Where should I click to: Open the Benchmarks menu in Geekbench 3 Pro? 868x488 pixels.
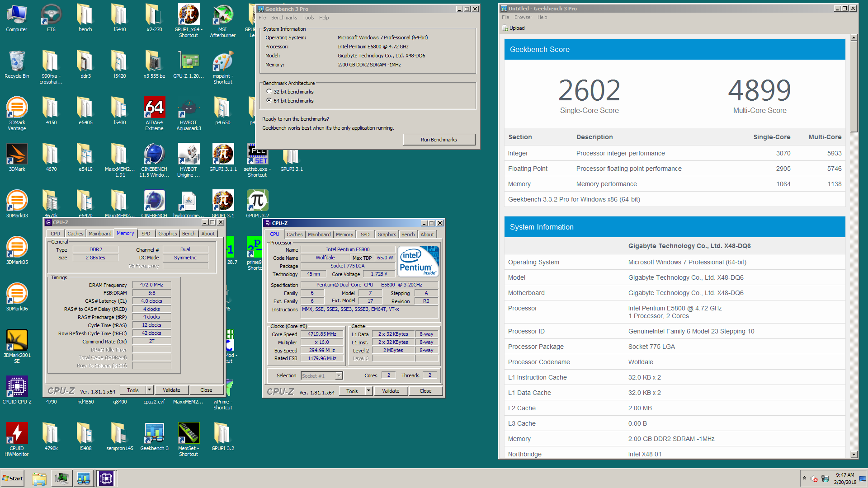coord(284,18)
